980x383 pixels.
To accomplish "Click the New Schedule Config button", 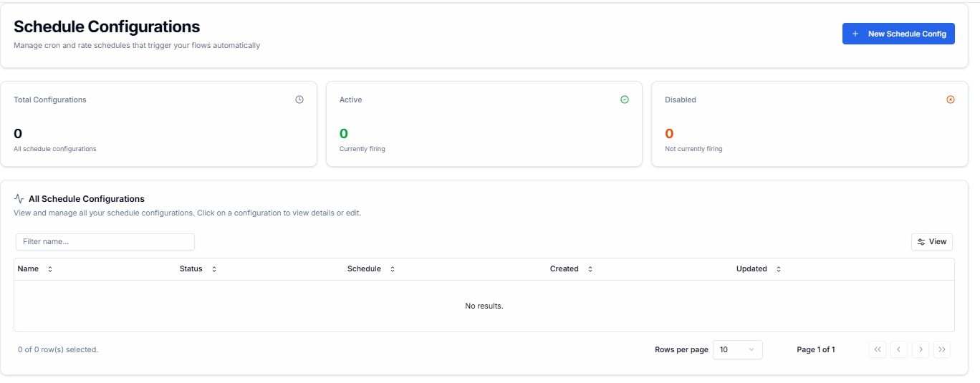I will click(898, 34).
